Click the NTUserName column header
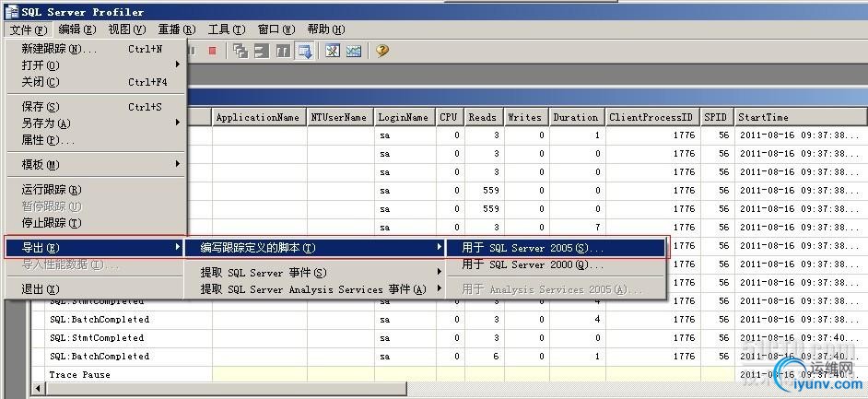868x399 pixels. [340, 117]
